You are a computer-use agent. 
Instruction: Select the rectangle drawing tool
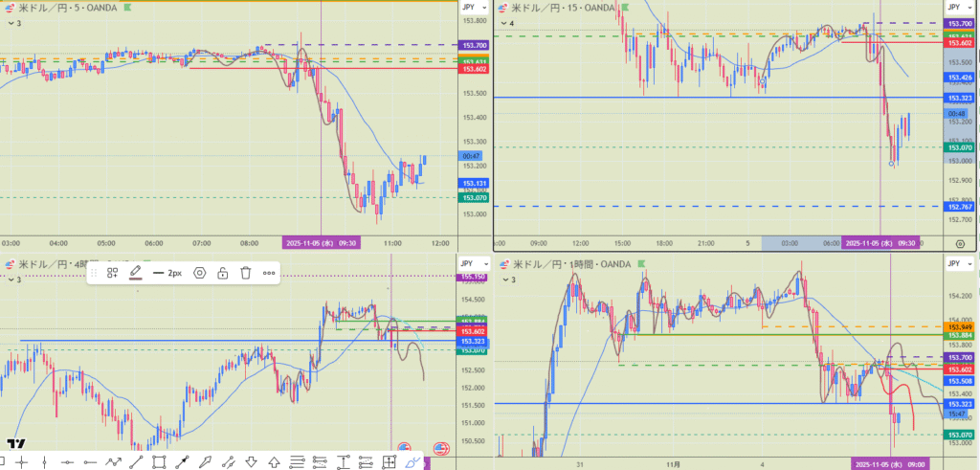point(159,462)
